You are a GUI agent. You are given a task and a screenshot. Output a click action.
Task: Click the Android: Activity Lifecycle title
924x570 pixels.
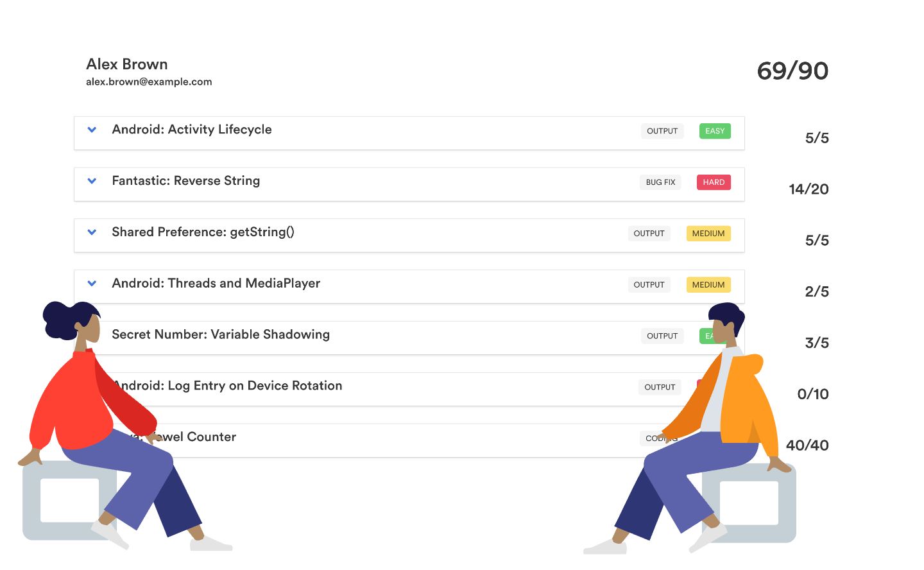pos(192,130)
